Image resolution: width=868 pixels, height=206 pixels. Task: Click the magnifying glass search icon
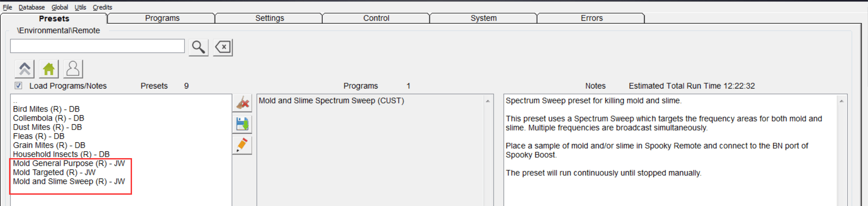pyautogui.click(x=198, y=47)
